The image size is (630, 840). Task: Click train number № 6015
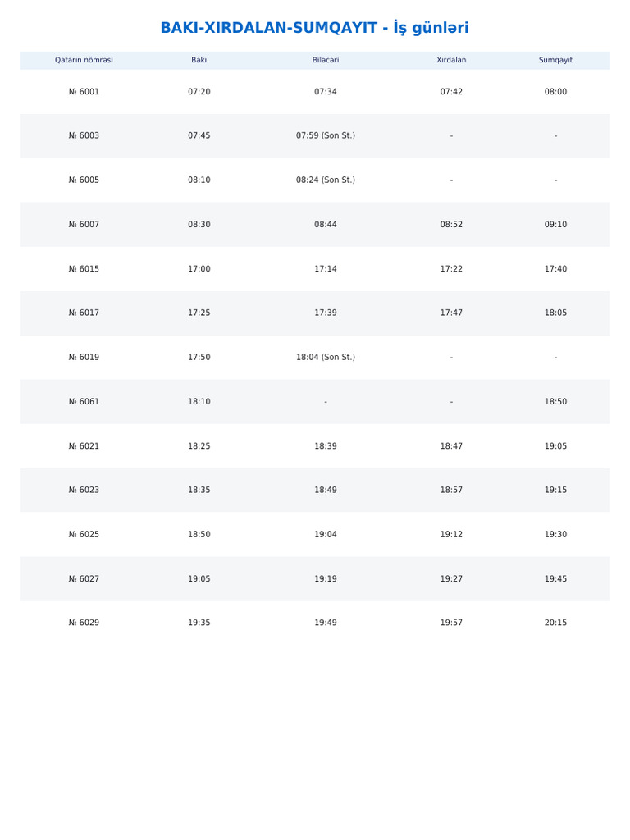[84, 269]
